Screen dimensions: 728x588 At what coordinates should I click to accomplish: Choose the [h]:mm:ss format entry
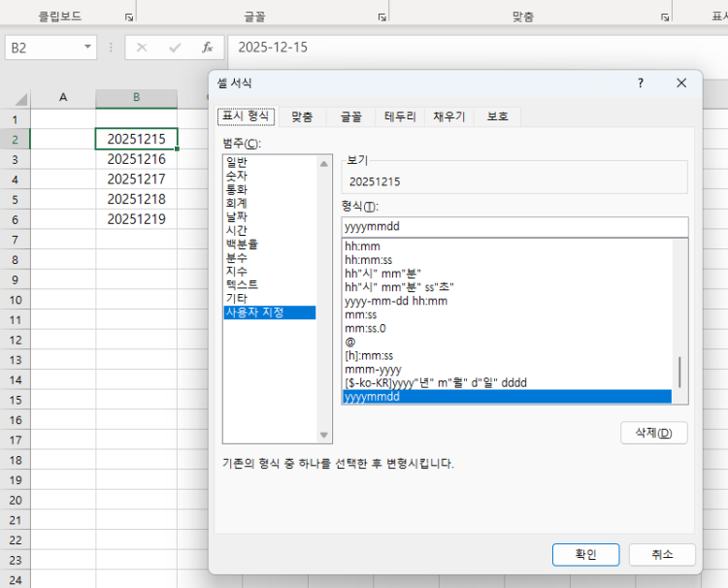[507, 356]
